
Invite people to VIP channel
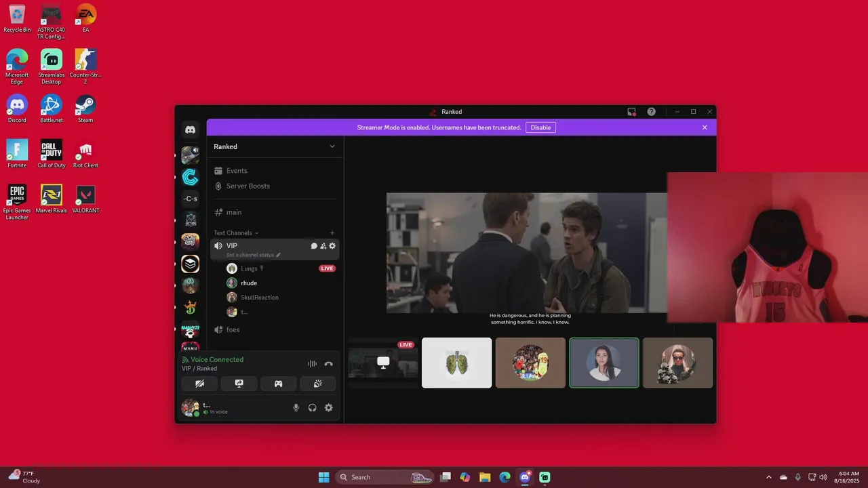click(x=323, y=246)
